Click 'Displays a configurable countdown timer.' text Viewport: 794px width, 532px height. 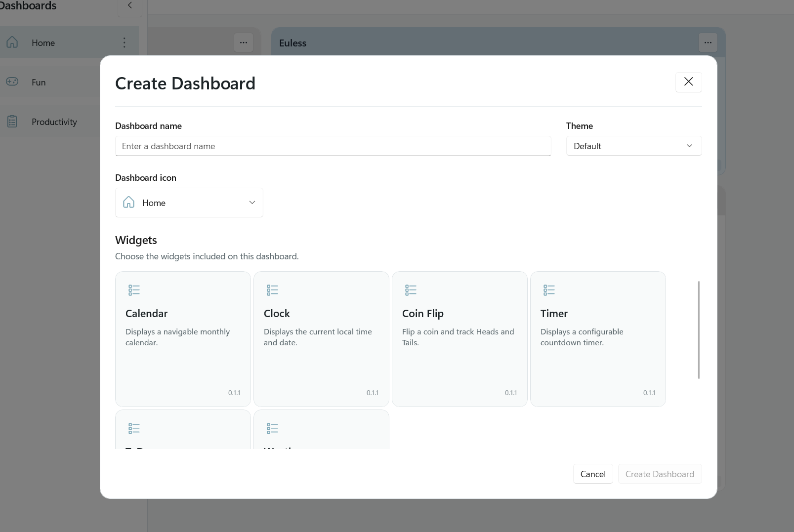coord(582,337)
